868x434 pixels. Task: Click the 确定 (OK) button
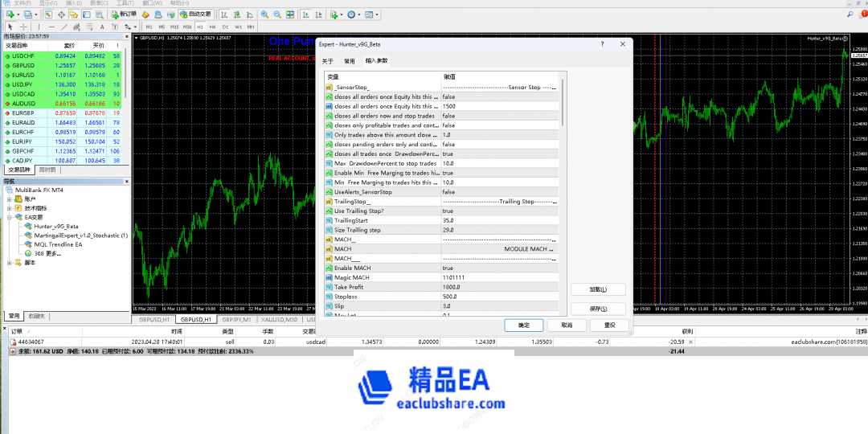(523, 325)
